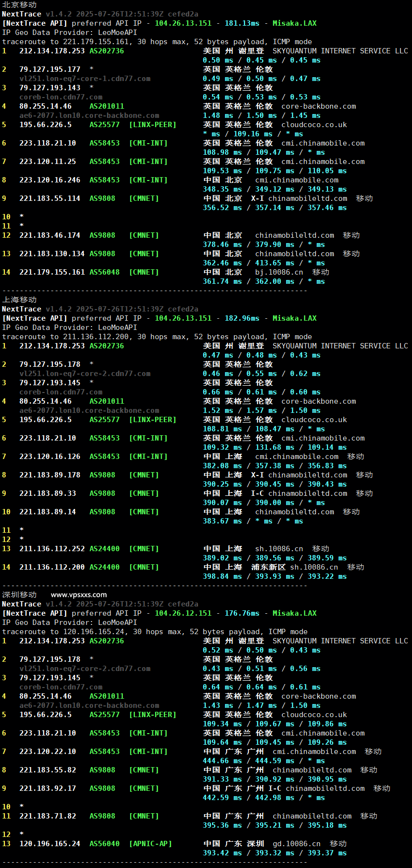The width and height of the screenshot is (412, 868).
Task: Select the 393.42 ms latency value
Action: pyautogui.click(x=222, y=853)
